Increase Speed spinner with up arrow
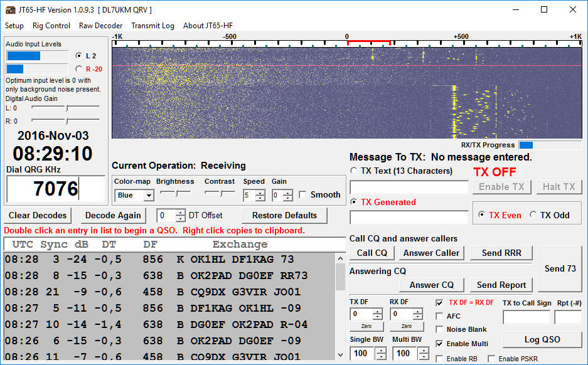The width and height of the screenshot is (588, 365). click(x=259, y=193)
